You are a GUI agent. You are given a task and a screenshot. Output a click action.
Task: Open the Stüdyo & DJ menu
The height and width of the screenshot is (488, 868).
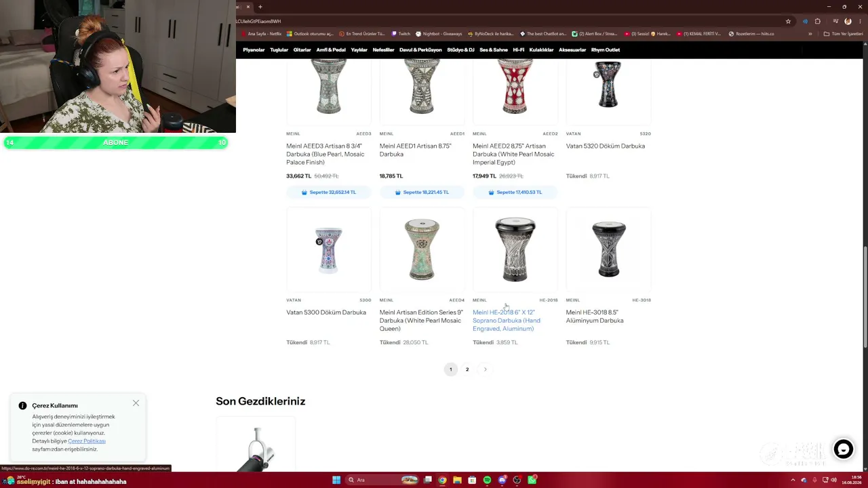coord(460,49)
